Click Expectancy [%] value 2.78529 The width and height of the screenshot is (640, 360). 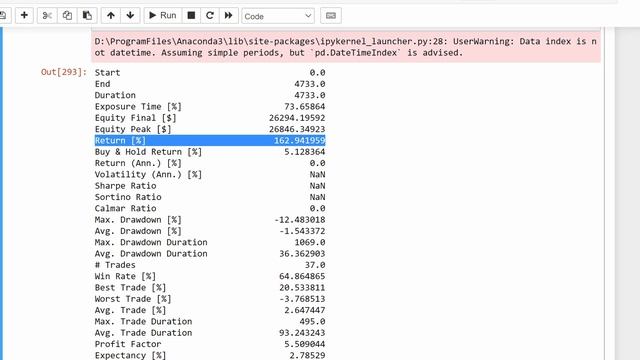point(307,356)
